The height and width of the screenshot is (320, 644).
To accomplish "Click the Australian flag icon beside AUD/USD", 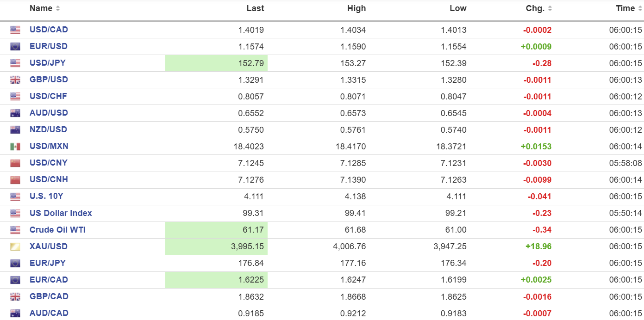I will [15, 113].
